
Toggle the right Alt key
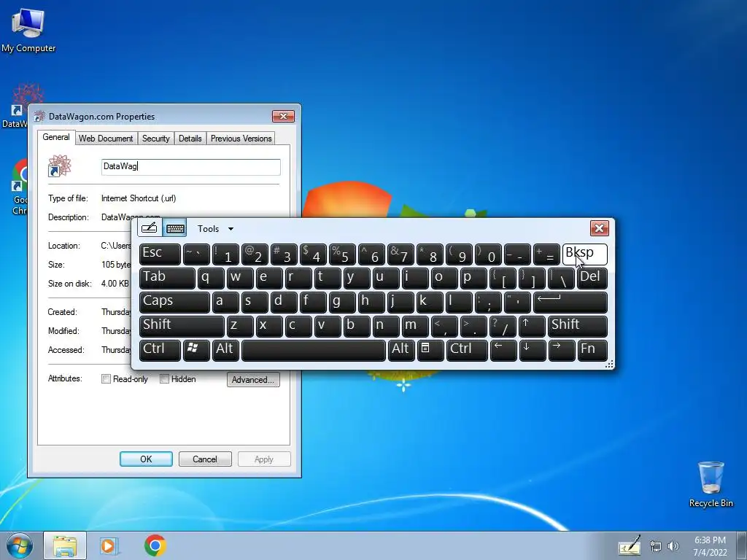(x=401, y=351)
